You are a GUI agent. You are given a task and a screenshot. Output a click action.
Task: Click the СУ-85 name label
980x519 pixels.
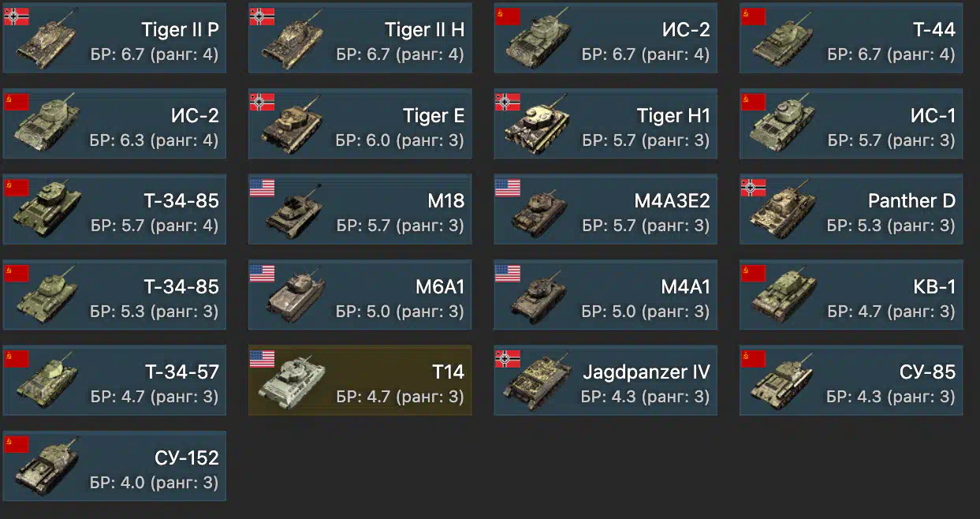click(x=927, y=372)
